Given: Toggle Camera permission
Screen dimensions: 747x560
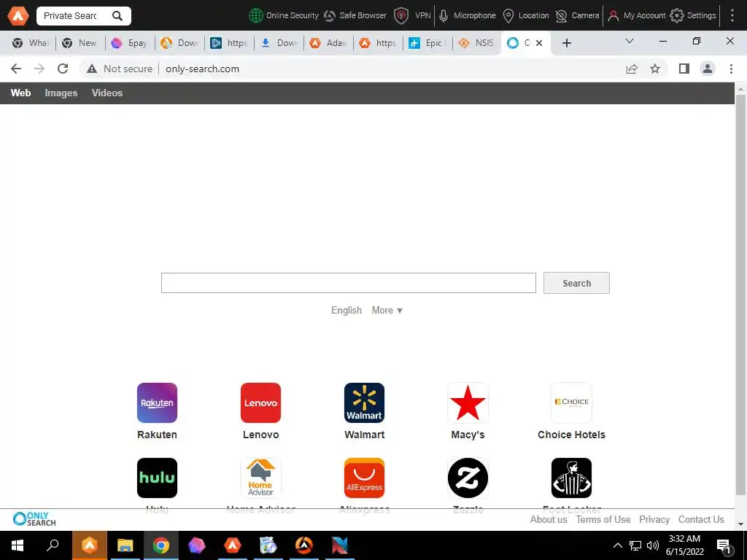Looking at the screenshot, I should click(x=578, y=16).
